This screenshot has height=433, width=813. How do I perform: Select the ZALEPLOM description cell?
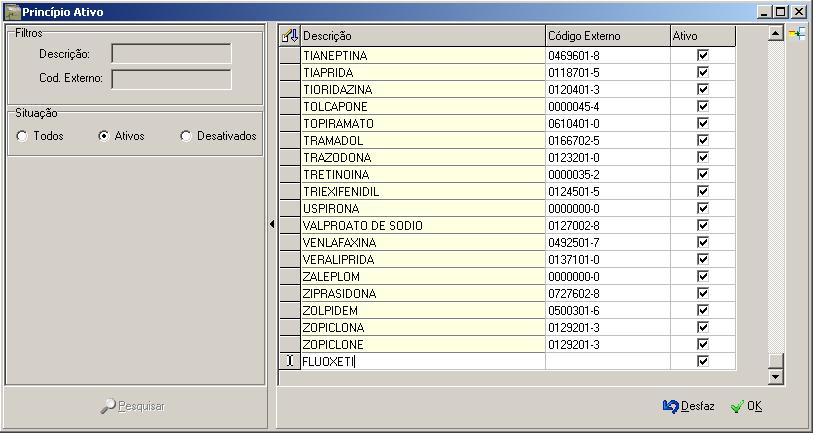point(423,277)
